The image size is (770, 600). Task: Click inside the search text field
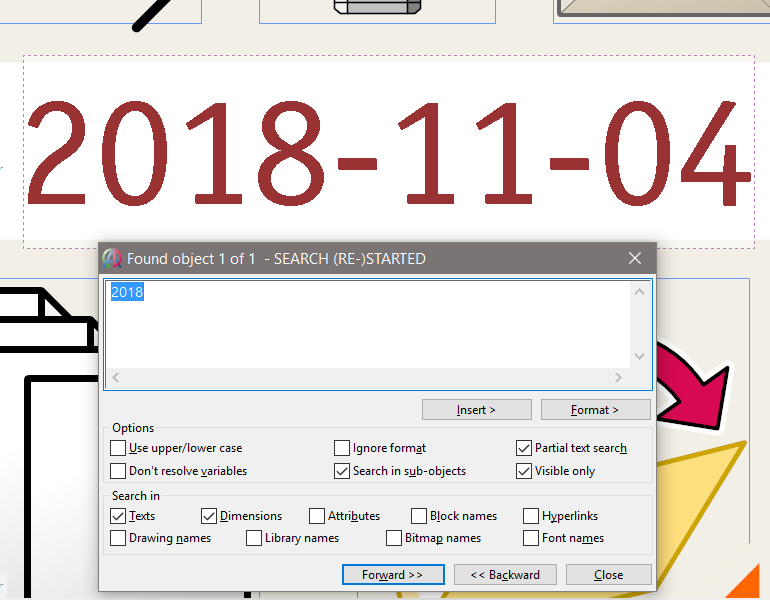[368, 324]
